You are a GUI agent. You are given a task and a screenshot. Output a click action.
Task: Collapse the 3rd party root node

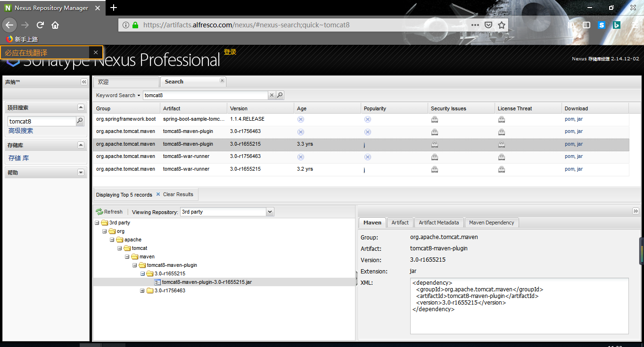coord(97,223)
